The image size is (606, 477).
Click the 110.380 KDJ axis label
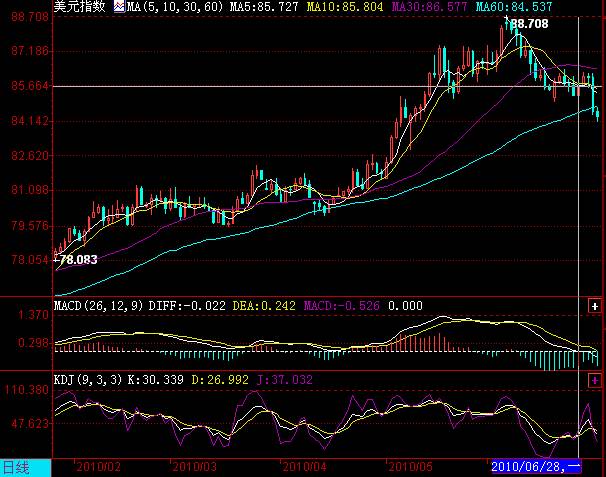click(27, 390)
